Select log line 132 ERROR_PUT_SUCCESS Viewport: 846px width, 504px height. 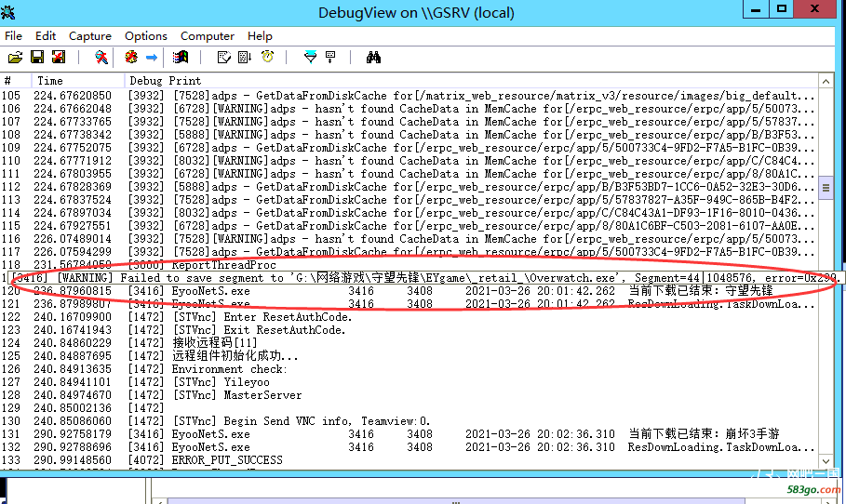(x=228, y=460)
